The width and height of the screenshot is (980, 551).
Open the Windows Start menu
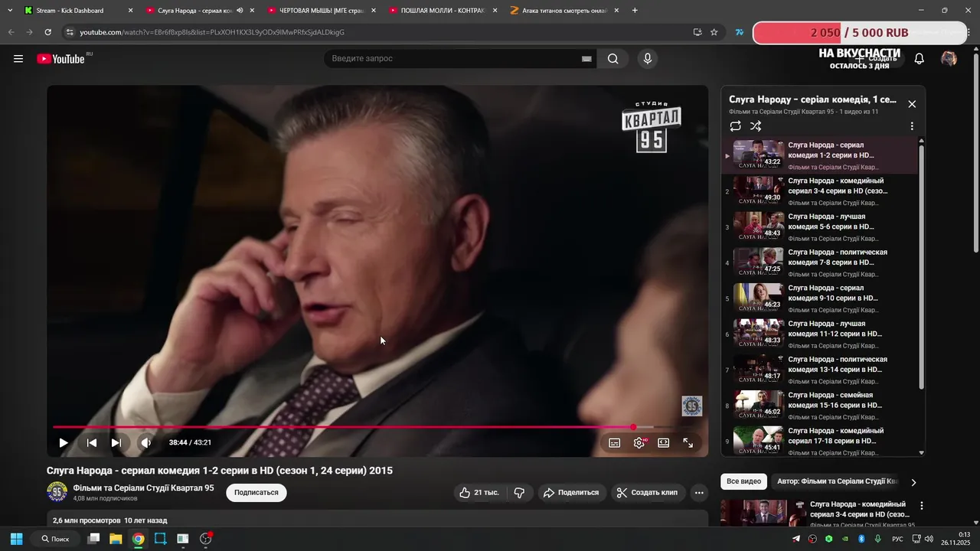[16, 539]
